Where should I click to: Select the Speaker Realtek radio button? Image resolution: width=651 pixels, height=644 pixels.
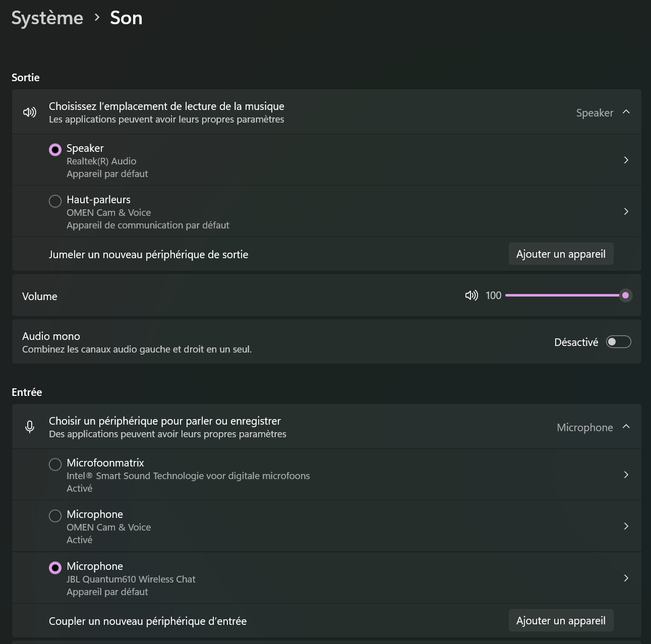55,150
